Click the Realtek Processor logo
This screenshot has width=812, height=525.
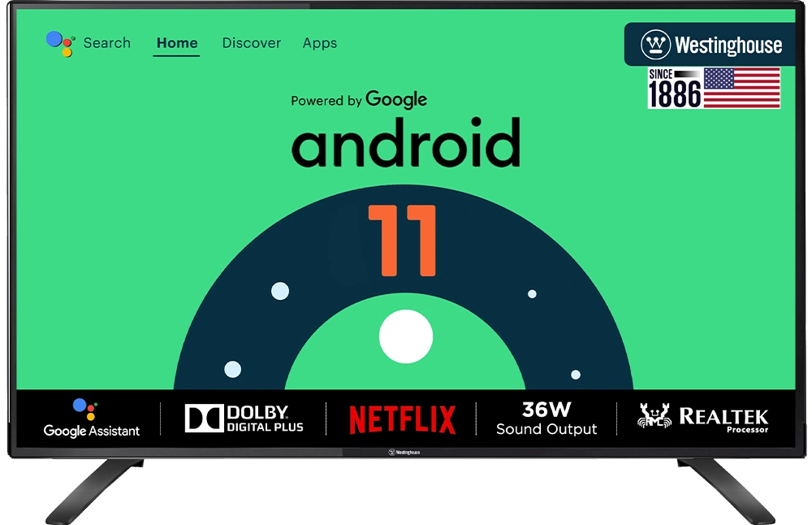[x=703, y=416]
